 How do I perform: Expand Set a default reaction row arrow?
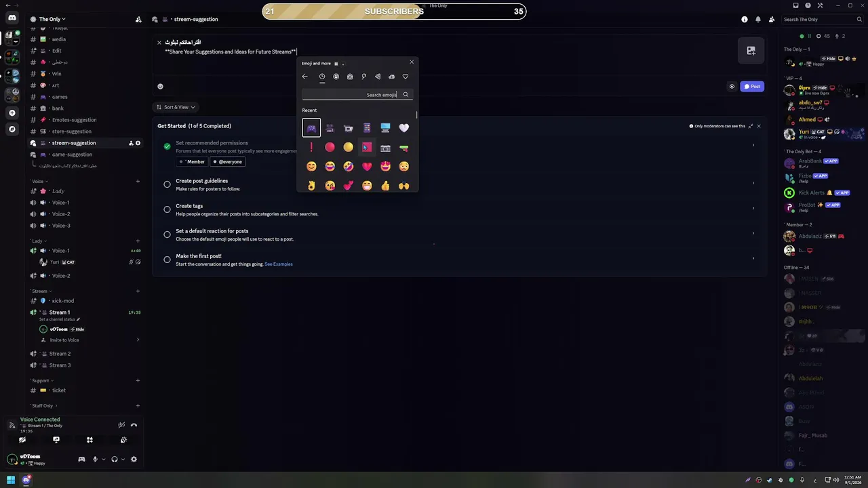(753, 233)
